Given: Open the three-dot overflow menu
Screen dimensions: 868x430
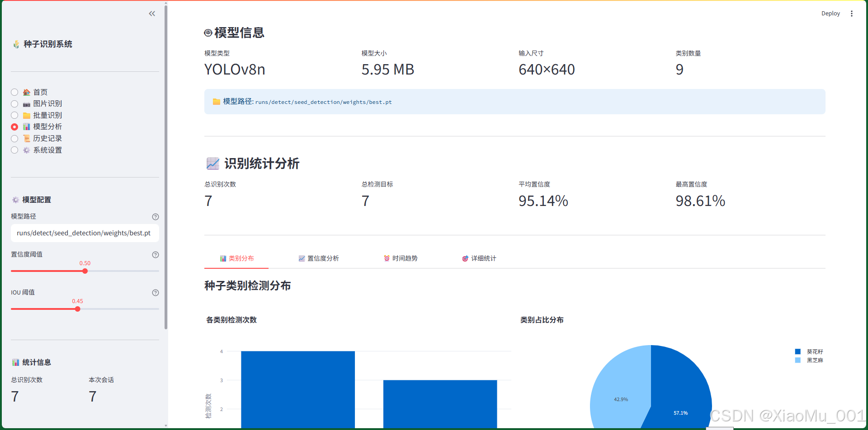Looking at the screenshot, I should (x=852, y=14).
